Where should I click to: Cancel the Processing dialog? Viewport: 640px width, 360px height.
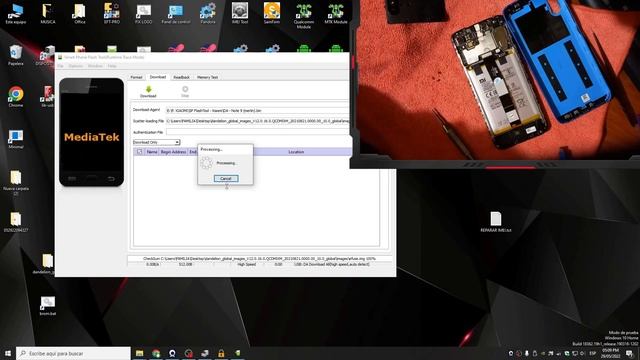[x=226, y=179]
